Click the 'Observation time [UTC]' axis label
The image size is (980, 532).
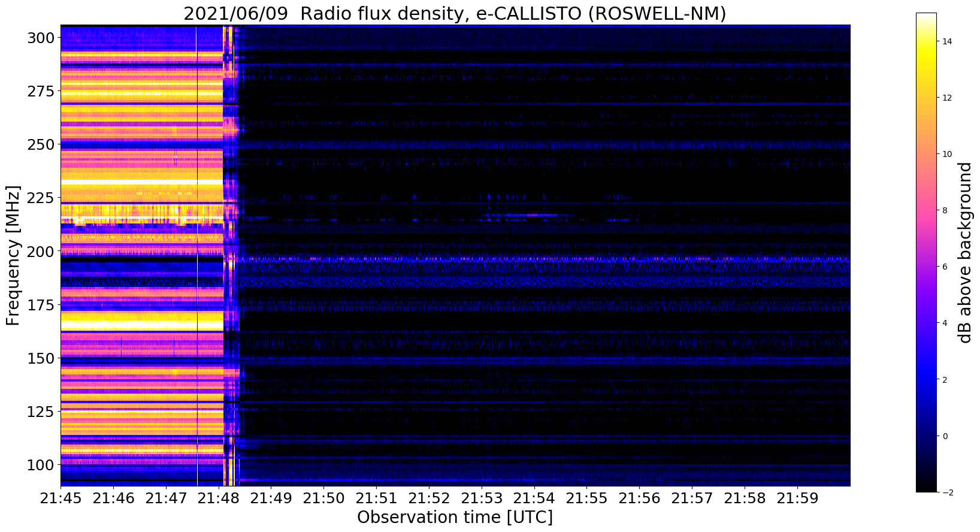[455, 517]
